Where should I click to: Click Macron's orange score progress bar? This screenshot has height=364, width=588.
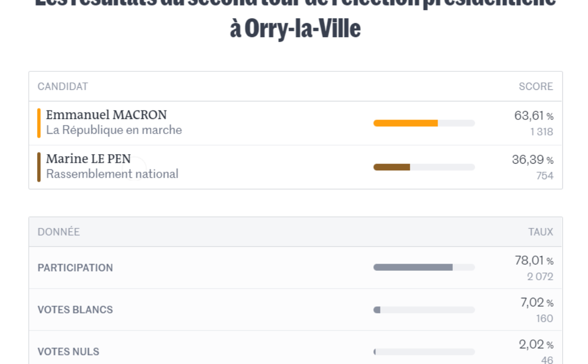pyautogui.click(x=424, y=123)
